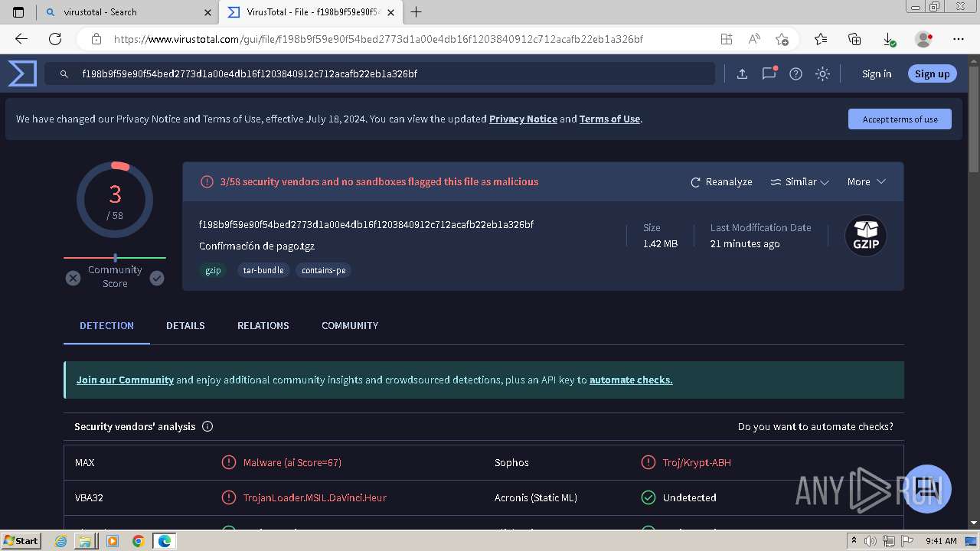The image size is (980, 551).
Task: Click the Confirmación de pago.tgz filename
Action: (256, 246)
